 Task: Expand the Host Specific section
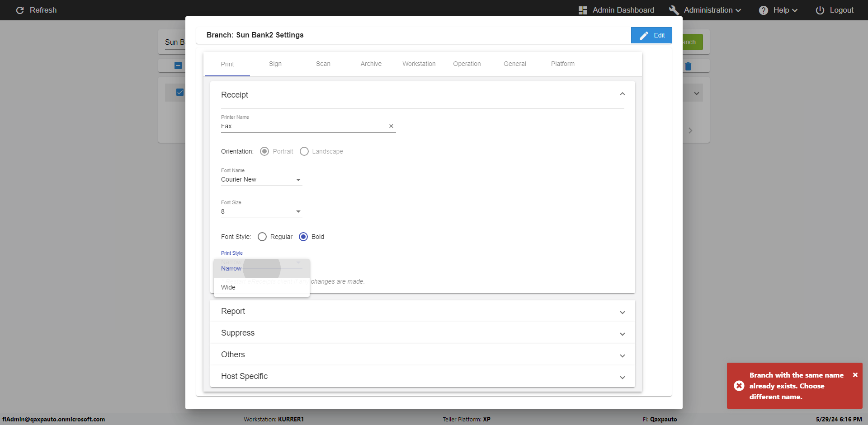[x=422, y=376]
